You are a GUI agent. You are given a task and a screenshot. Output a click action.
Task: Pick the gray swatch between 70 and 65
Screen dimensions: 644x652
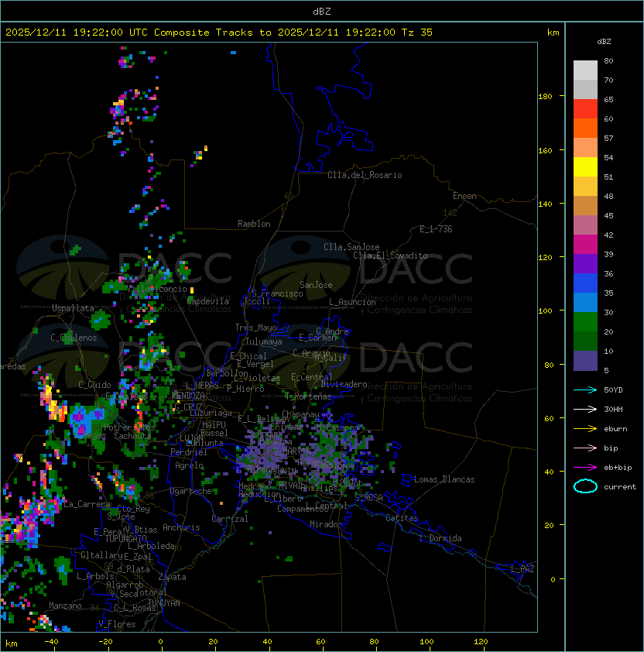585,89
